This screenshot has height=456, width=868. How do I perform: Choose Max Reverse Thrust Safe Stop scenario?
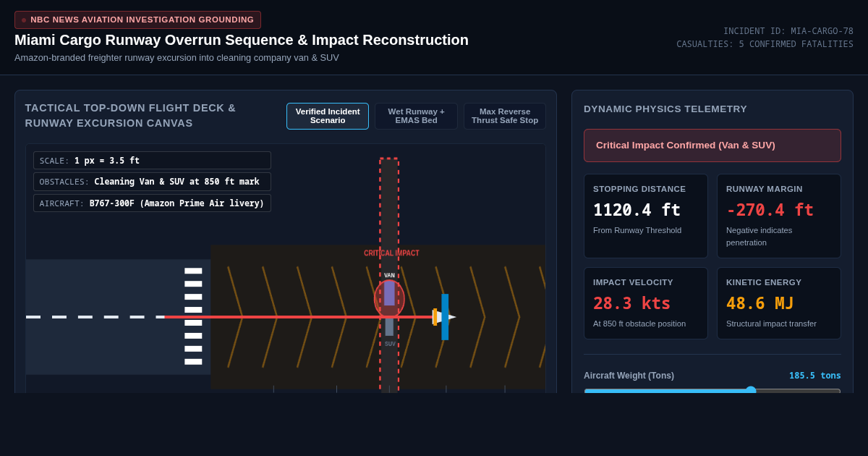[505, 116]
